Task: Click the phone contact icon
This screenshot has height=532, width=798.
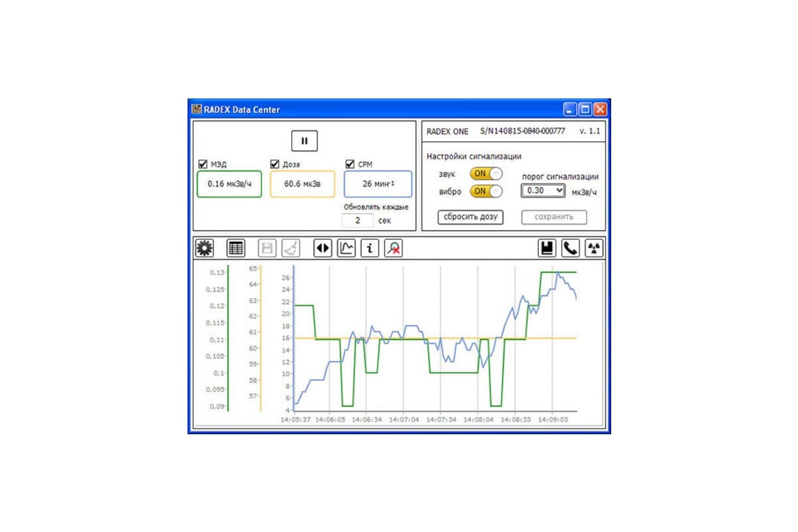Action: [570, 249]
